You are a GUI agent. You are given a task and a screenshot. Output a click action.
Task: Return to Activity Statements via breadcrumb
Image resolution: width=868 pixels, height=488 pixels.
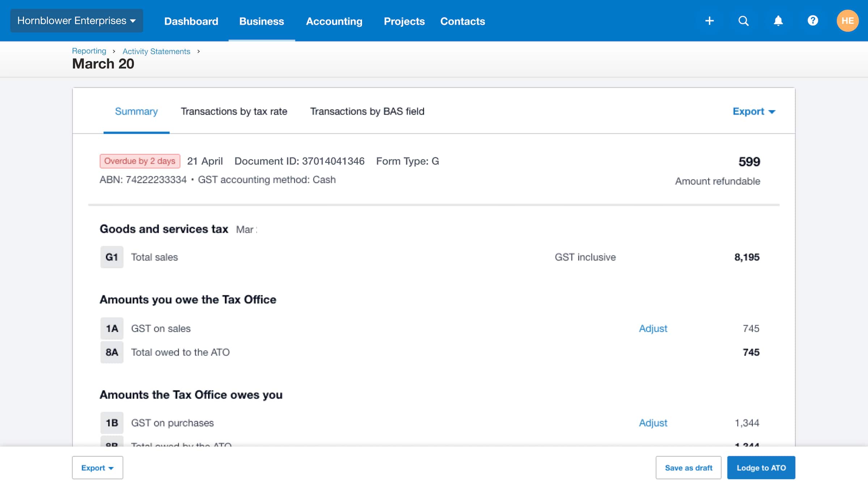pyautogui.click(x=156, y=51)
